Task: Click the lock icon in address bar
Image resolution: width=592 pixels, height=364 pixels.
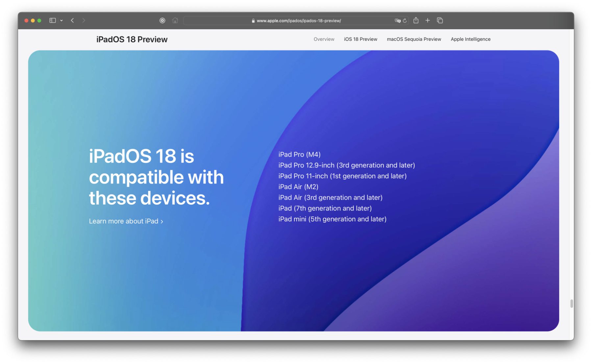Action: coord(253,21)
